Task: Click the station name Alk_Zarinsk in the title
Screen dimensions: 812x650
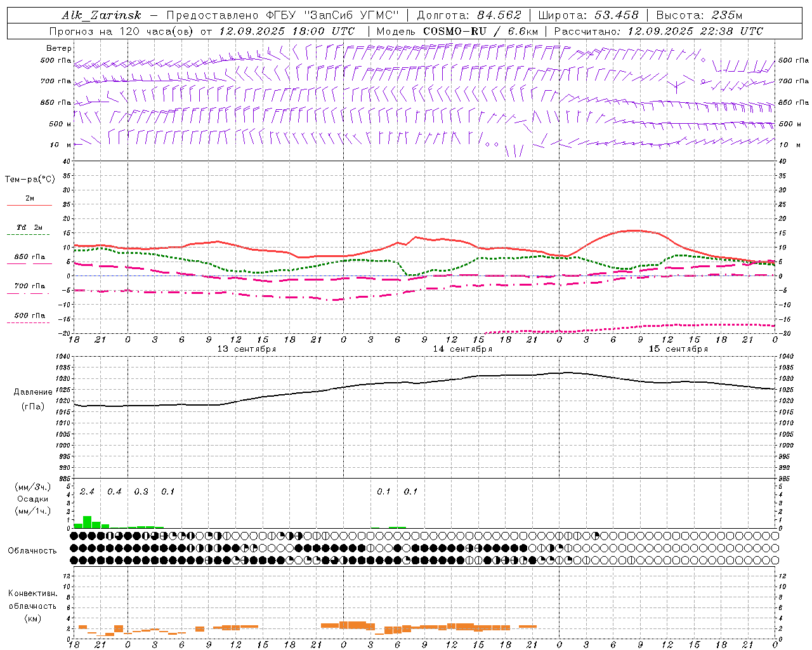Action: (101, 15)
